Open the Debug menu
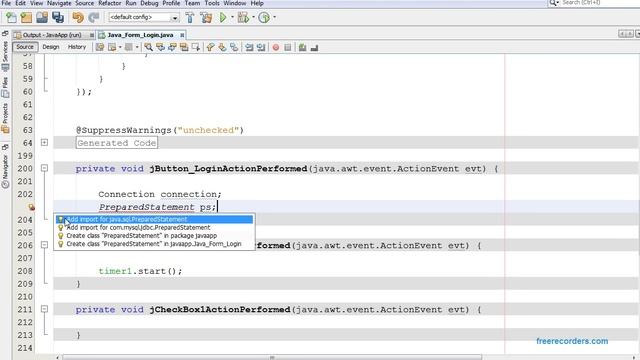 pos(149,3)
